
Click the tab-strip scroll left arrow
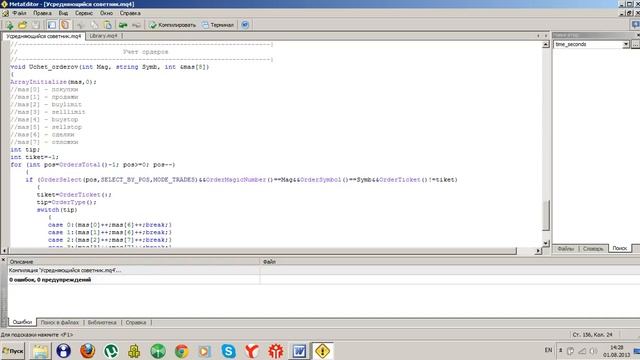click(x=538, y=36)
